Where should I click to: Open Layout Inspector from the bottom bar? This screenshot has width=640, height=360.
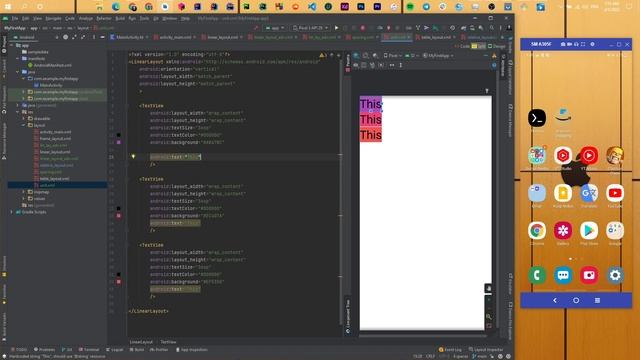click(x=486, y=350)
